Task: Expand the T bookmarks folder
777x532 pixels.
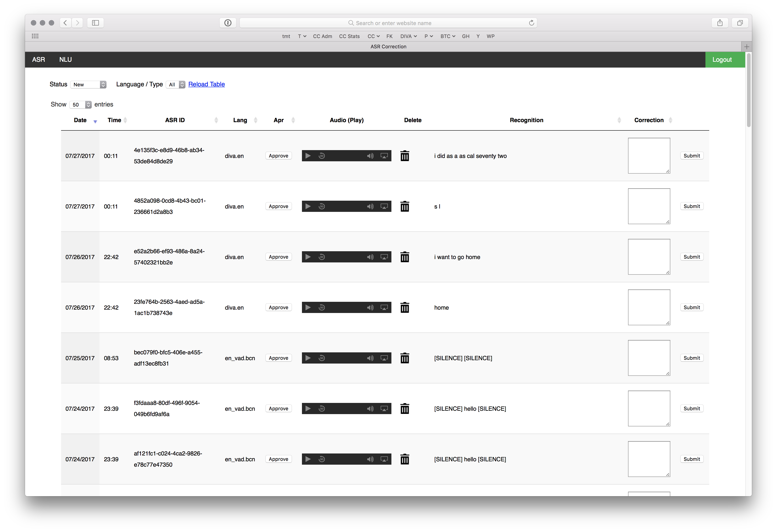Action: coord(302,36)
